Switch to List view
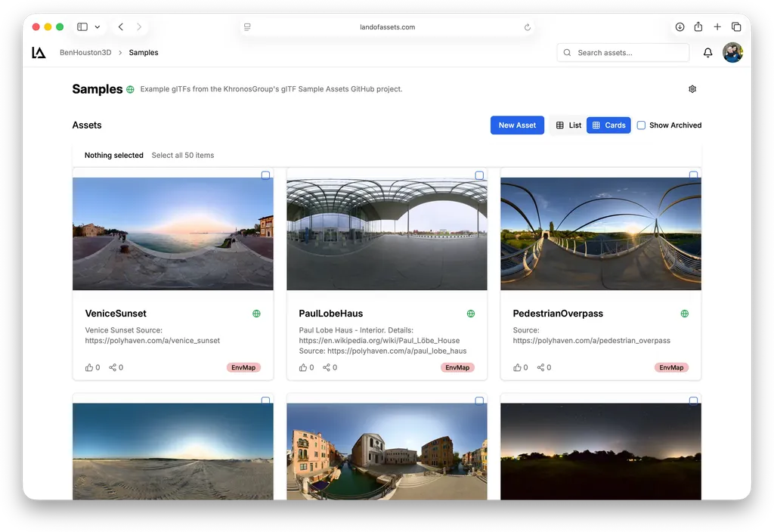The width and height of the screenshot is (774, 532). [567, 125]
